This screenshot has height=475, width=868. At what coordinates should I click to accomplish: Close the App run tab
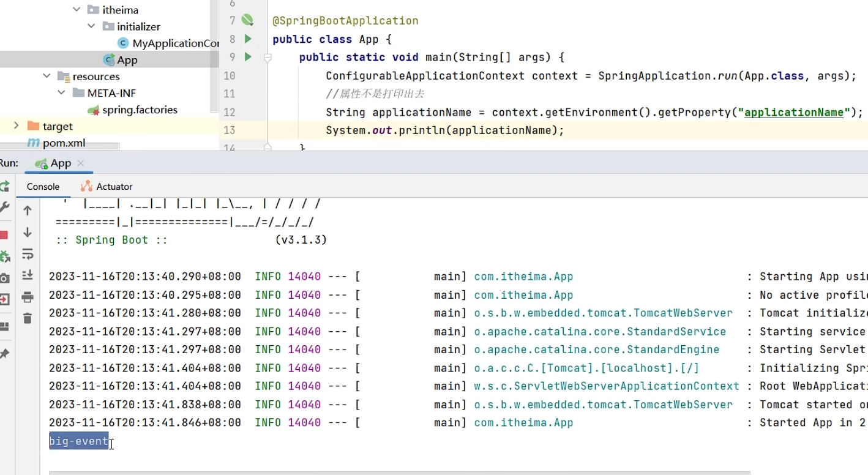click(81, 163)
